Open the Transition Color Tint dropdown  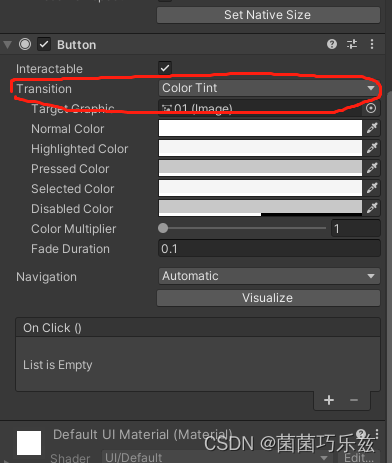pos(269,88)
